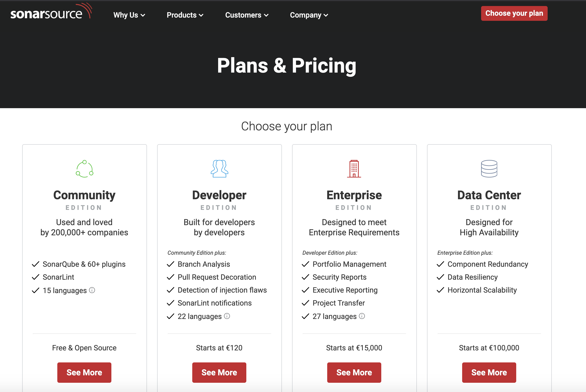
Task: Click See More under Enterprise Edition
Action: coord(354,373)
